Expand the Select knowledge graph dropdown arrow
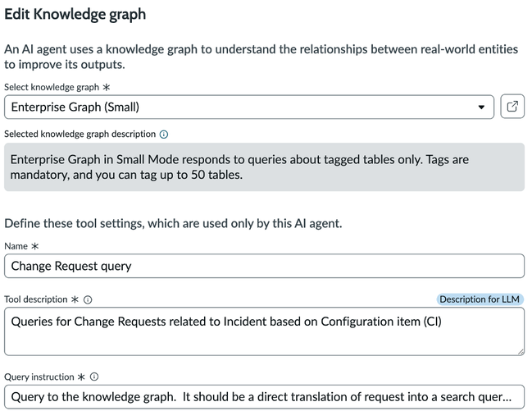 click(x=481, y=107)
